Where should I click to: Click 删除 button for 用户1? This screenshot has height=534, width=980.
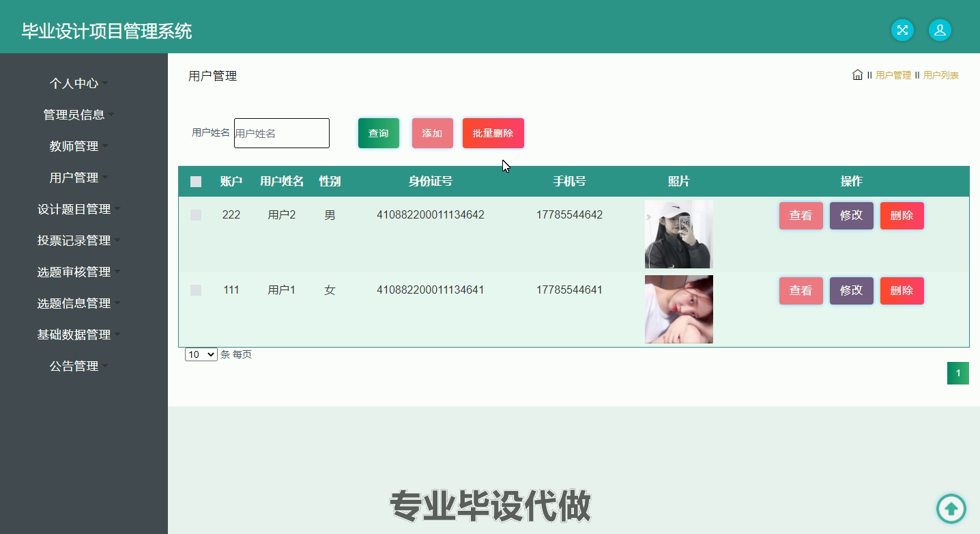[902, 291]
